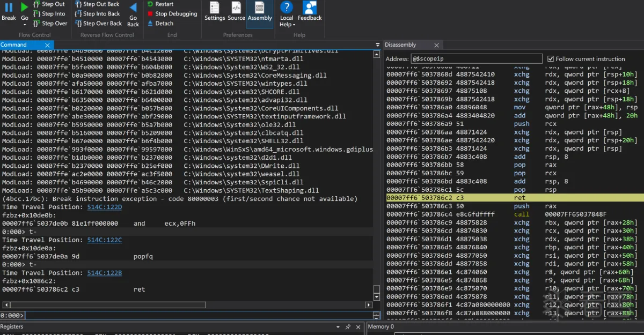Screen dimensions: 644x335
Task: Click the Step Into icon
Action: 36,14
